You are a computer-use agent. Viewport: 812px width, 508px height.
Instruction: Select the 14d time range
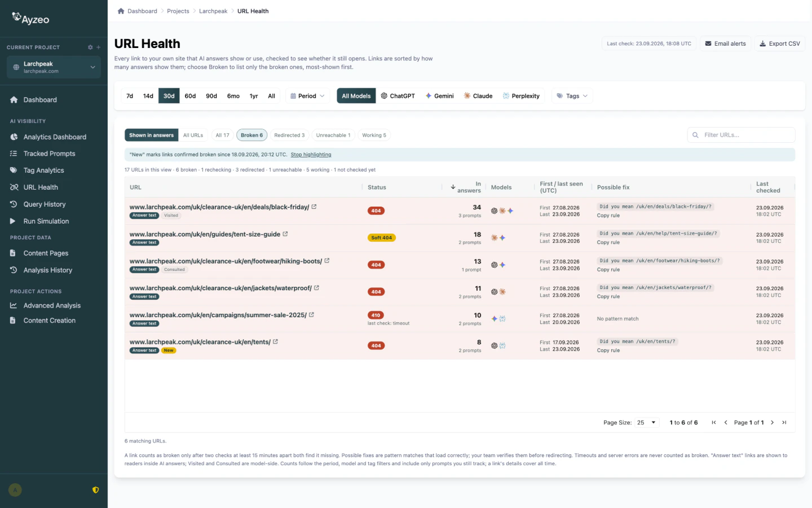click(148, 96)
